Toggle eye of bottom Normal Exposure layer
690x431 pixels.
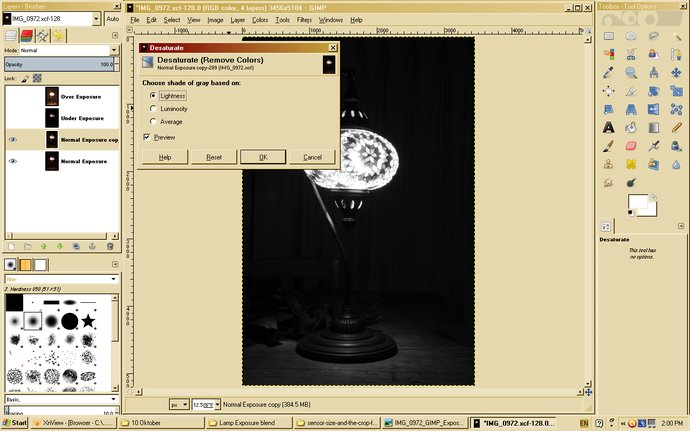[x=13, y=161]
